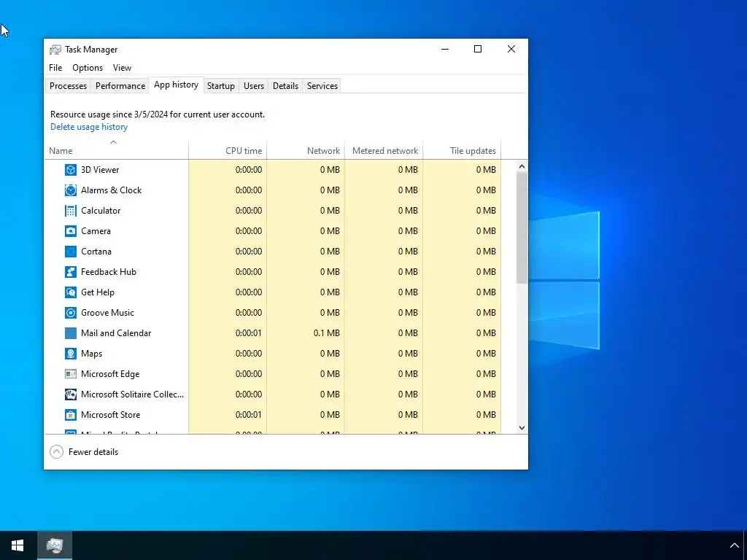747x560 pixels.
Task: Click the scrollbar up arrow
Action: (x=522, y=166)
